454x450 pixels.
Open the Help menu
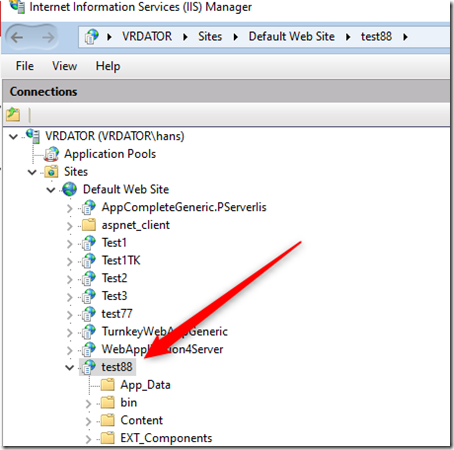(x=108, y=66)
